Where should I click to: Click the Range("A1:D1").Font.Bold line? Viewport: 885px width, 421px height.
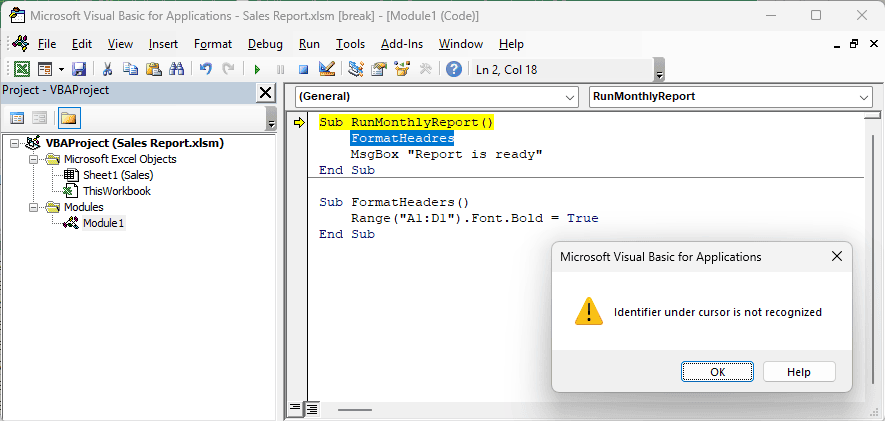(x=474, y=218)
